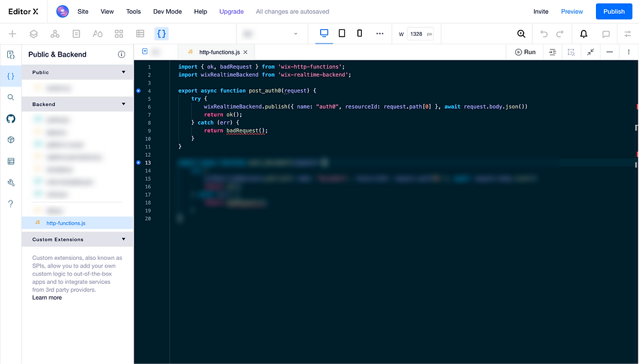Open the Tools menu
Screen dimensions: 639x364
(x=133, y=12)
